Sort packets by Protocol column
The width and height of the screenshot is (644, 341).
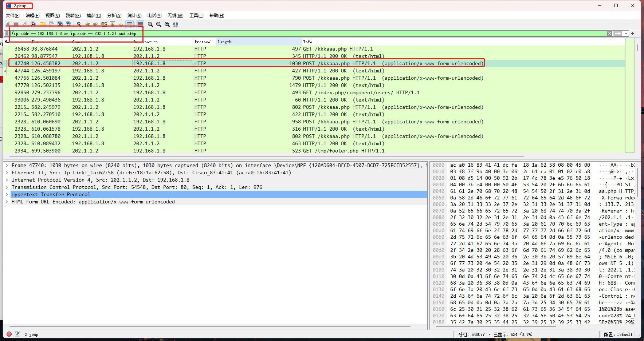click(x=204, y=42)
